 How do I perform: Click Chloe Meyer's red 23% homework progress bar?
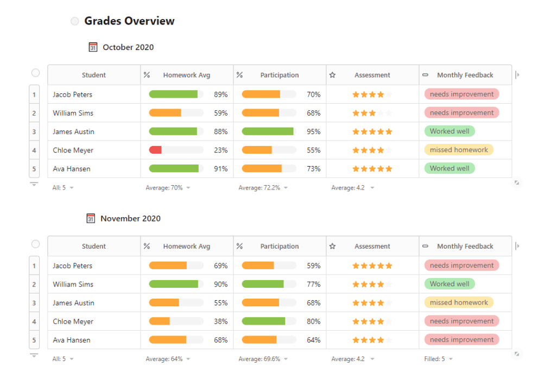(155, 150)
